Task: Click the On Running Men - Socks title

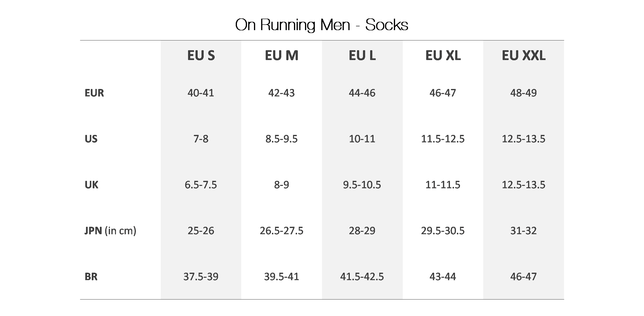Action: click(322, 25)
